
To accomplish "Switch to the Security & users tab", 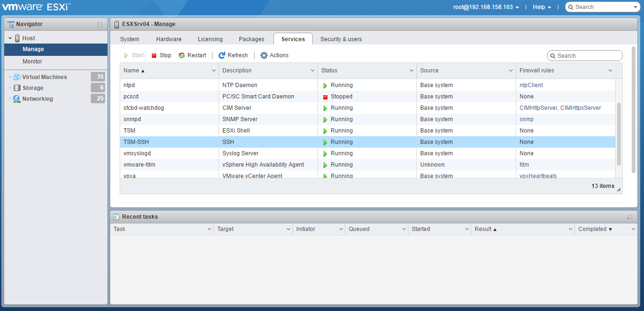I will tap(341, 39).
